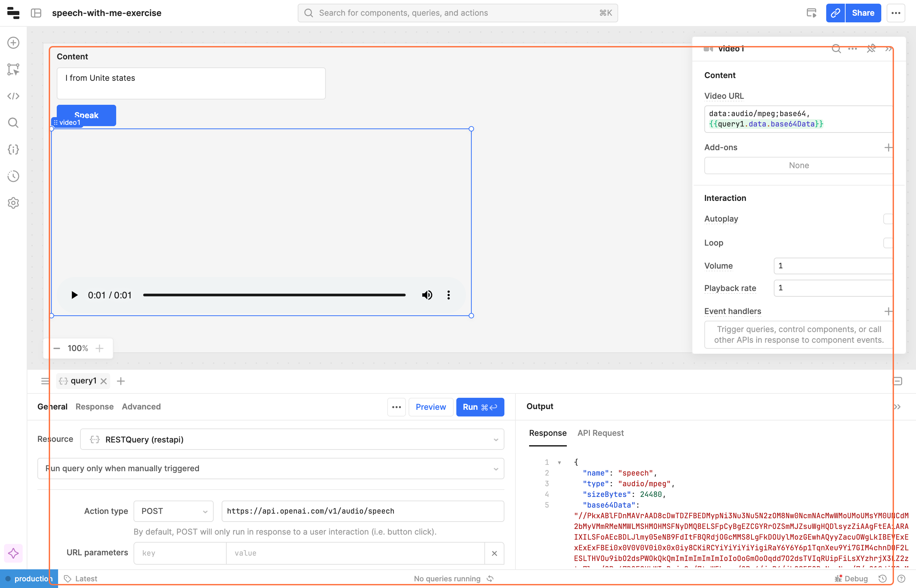This screenshot has width=916, height=588.
Task: Enable the Loop checkbox
Action: pyautogui.click(x=888, y=243)
